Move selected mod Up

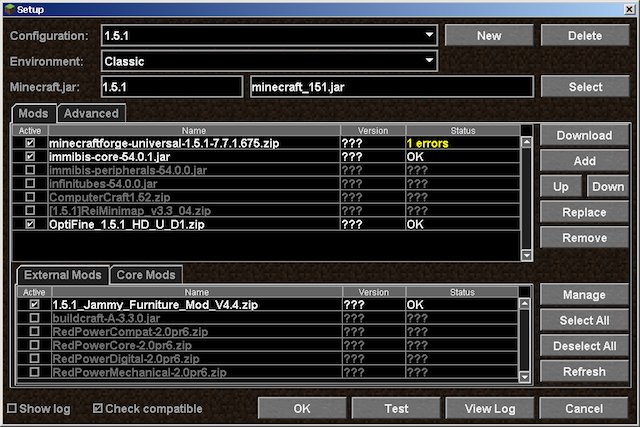[561, 187]
